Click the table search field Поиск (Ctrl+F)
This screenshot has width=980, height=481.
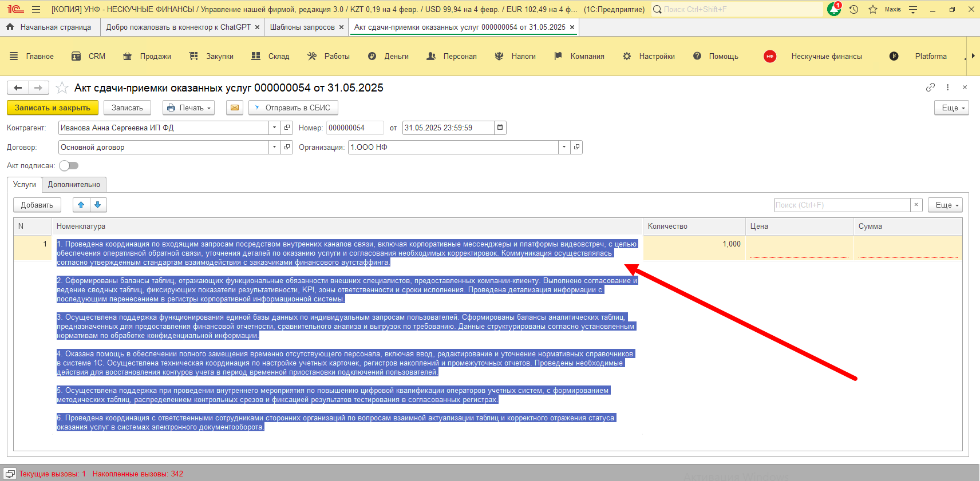(841, 205)
